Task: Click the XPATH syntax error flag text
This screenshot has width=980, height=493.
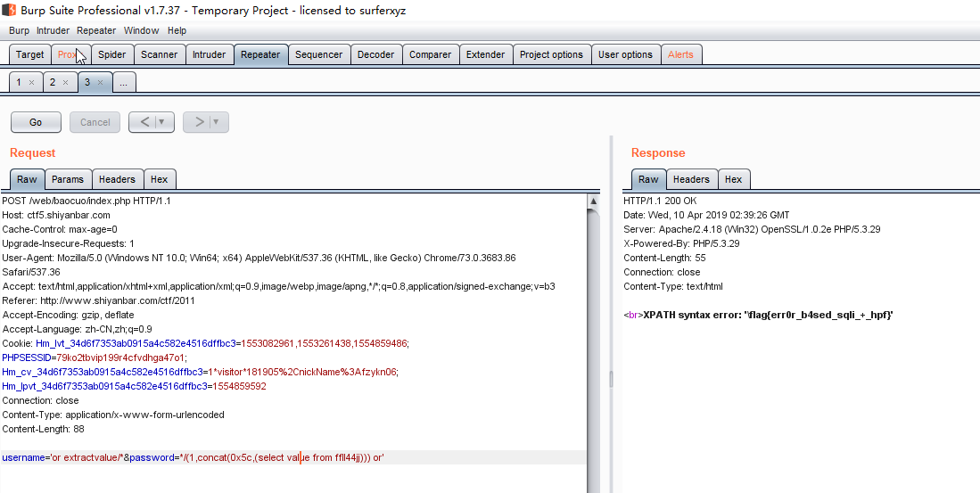Action: (x=768, y=316)
